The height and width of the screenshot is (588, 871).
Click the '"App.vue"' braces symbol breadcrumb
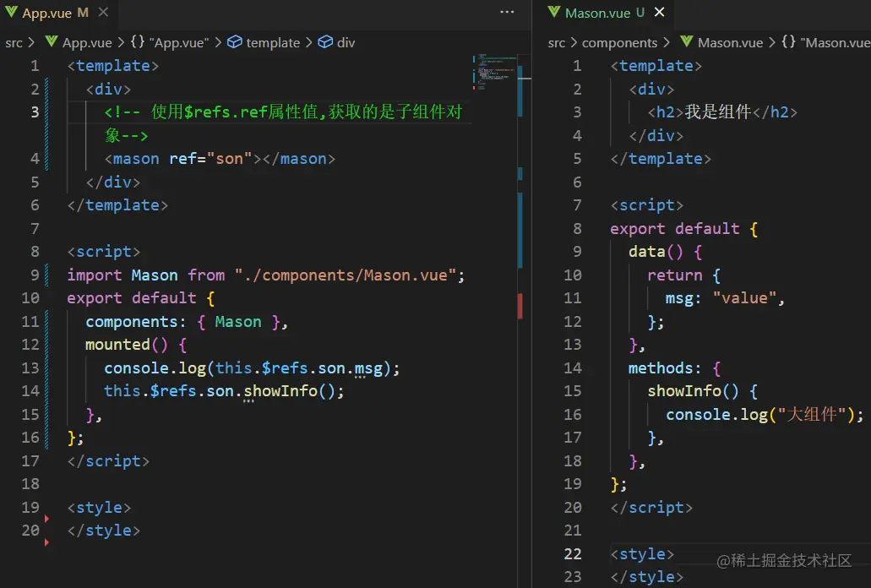click(x=179, y=43)
